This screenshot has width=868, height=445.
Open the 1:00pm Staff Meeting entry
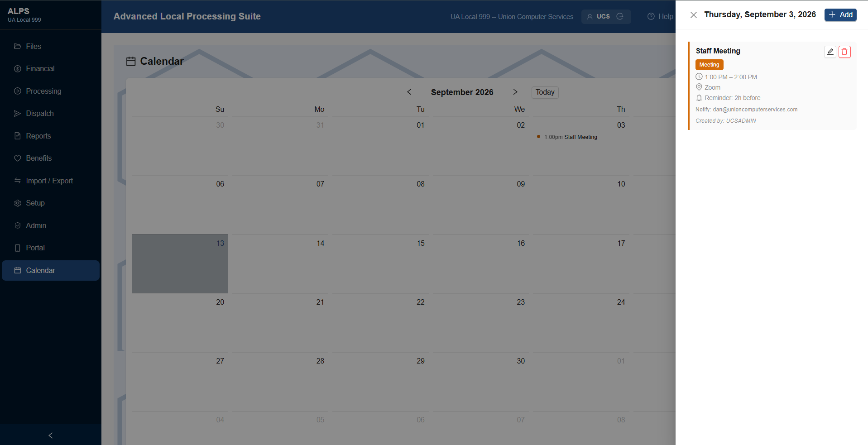click(x=571, y=137)
